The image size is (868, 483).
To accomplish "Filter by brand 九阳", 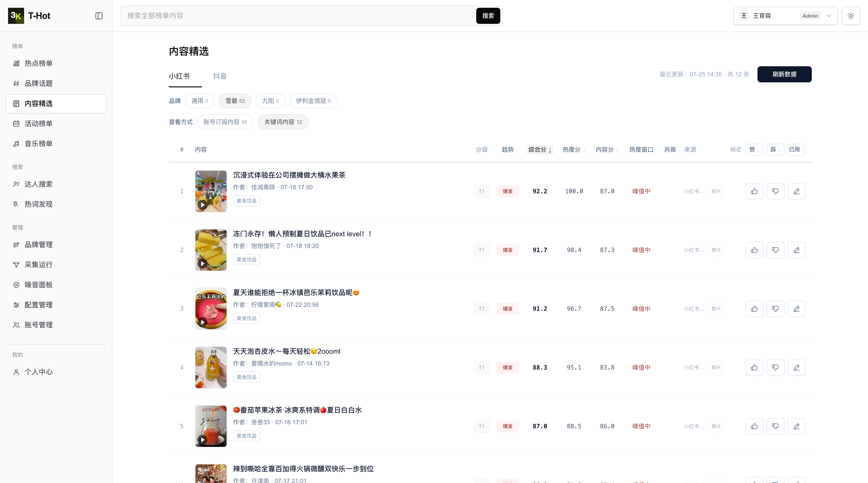I will (x=270, y=101).
